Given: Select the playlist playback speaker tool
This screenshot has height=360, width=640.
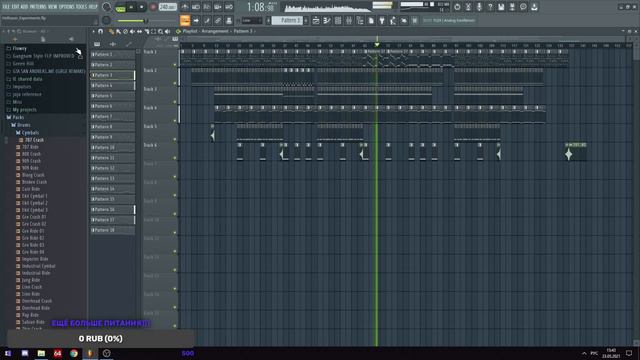Looking at the screenshot, I should click(167, 31).
